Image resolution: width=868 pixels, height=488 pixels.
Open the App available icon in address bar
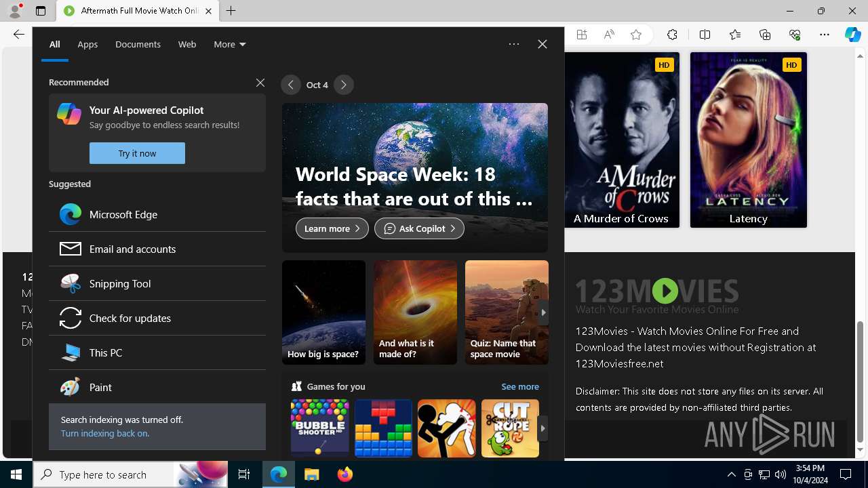pyautogui.click(x=582, y=35)
